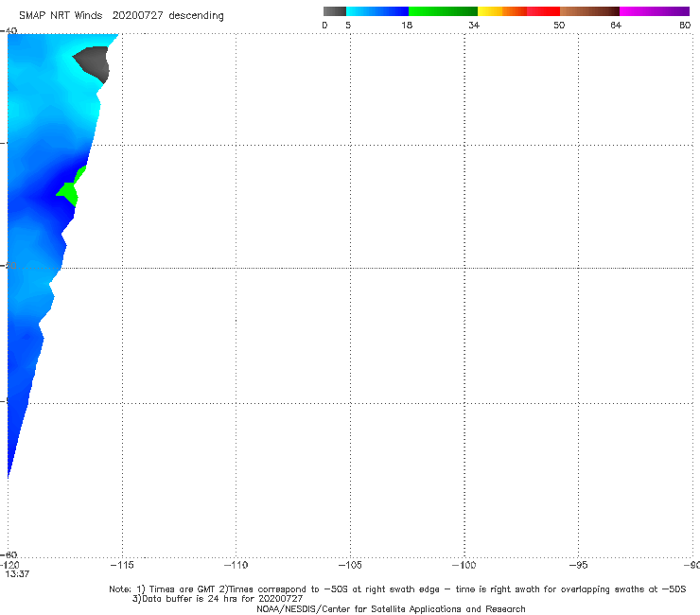Click the yellow-red 34-50 color bar segment

pyautogui.click(x=518, y=11)
